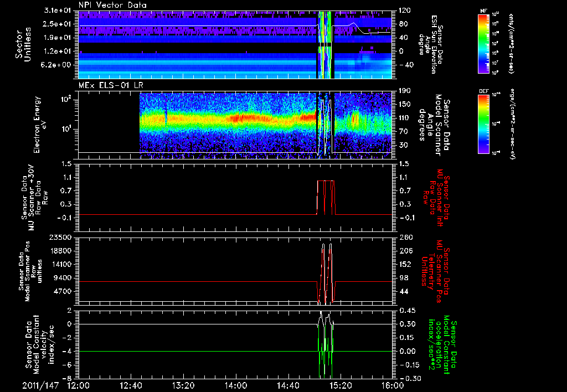
Task: Click the 4700 scanner position tick label
Action: (63, 291)
